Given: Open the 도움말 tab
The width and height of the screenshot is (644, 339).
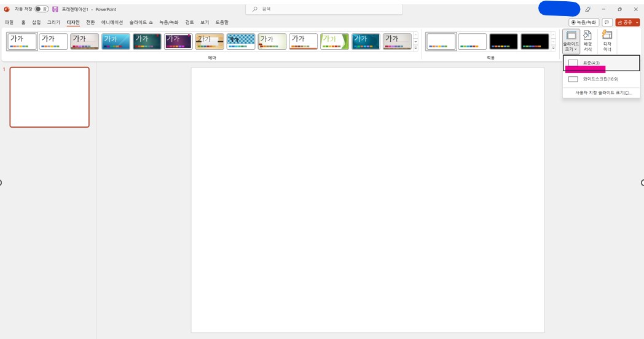Looking at the screenshot, I should point(222,22).
